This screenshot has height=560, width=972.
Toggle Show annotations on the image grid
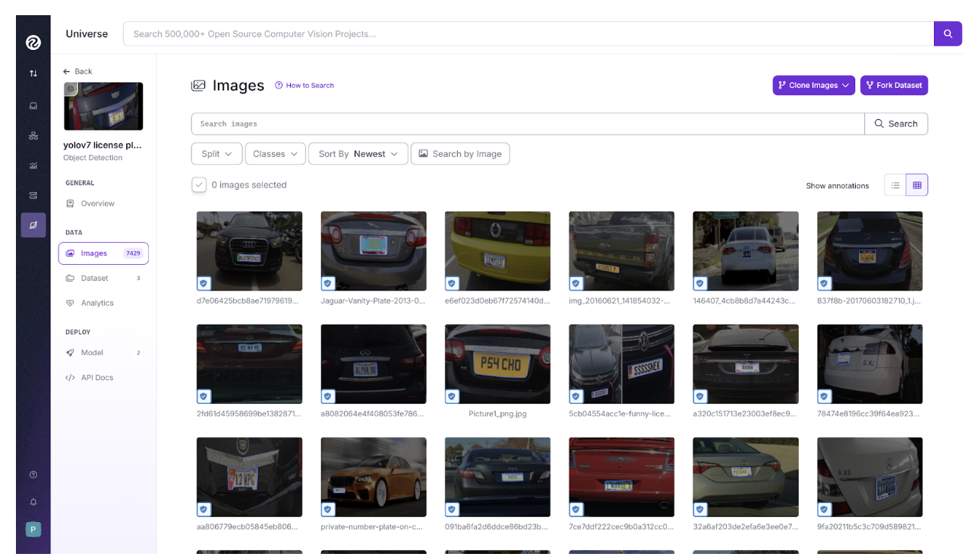tap(838, 185)
